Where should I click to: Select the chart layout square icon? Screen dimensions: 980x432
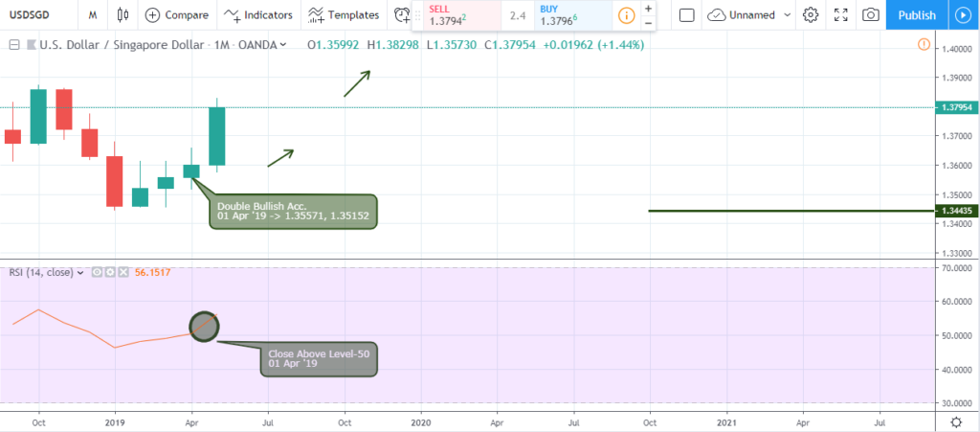point(687,15)
